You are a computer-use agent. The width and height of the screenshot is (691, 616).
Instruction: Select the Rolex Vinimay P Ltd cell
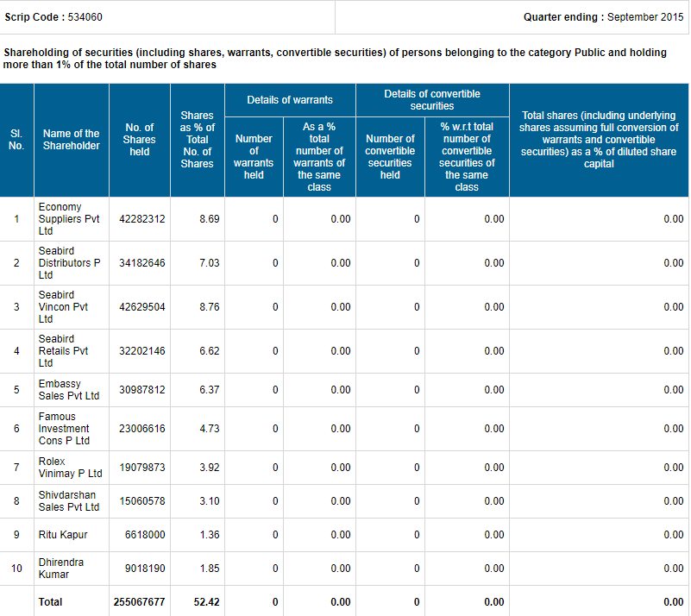click(70, 468)
